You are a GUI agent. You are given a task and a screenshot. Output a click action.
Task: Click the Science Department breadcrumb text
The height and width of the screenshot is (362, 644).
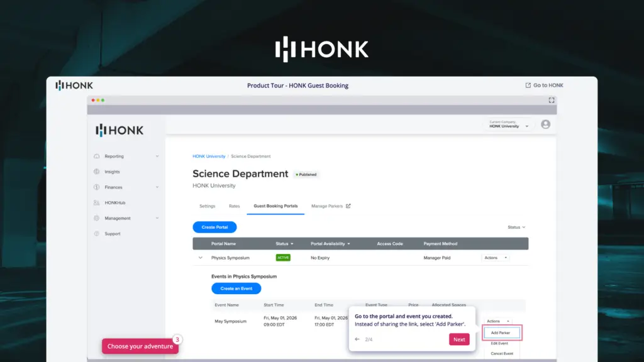[x=250, y=156]
